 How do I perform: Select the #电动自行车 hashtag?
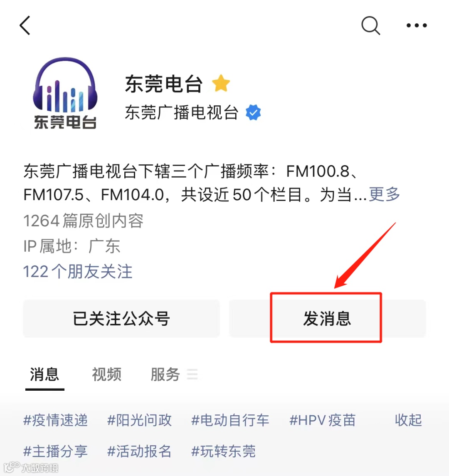tap(230, 420)
